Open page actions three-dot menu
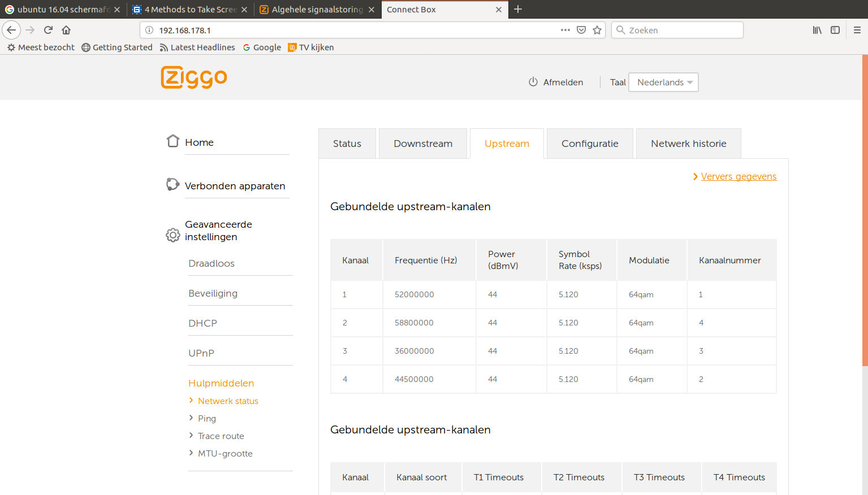Viewport: 868px width, 495px height. tap(565, 30)
